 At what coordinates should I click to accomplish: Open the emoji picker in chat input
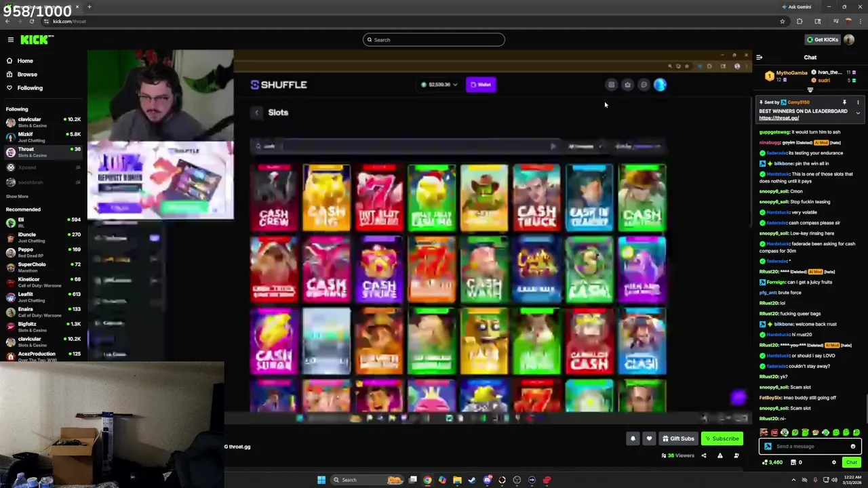coord(853,446)
